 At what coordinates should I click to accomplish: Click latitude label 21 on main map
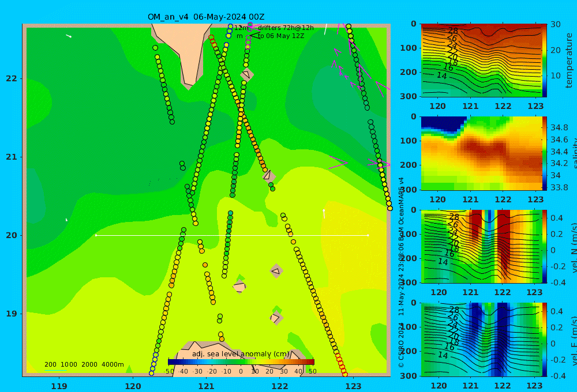[x=12, y=157]
